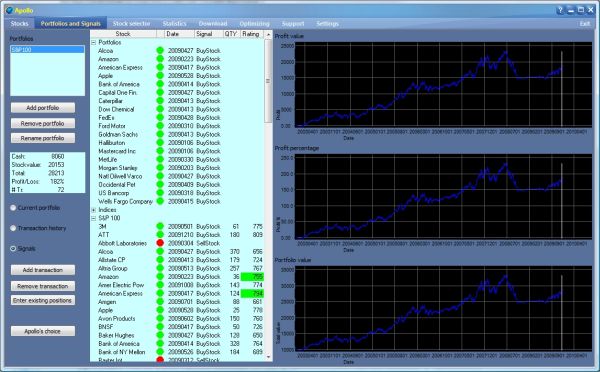
Task: Click green signal icon for Avon Products
Action: click(x=160, y=318)
